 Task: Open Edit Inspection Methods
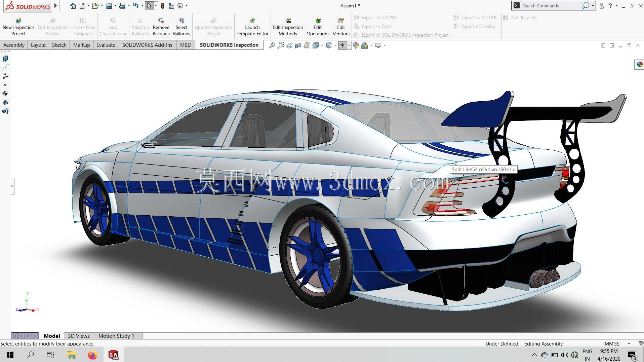point(288,27)
